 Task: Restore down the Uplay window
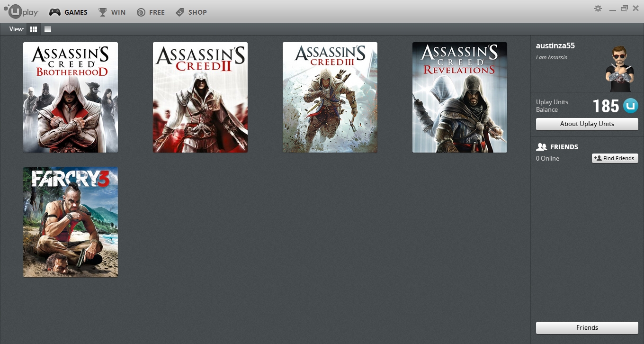click(x=625, y=9)
